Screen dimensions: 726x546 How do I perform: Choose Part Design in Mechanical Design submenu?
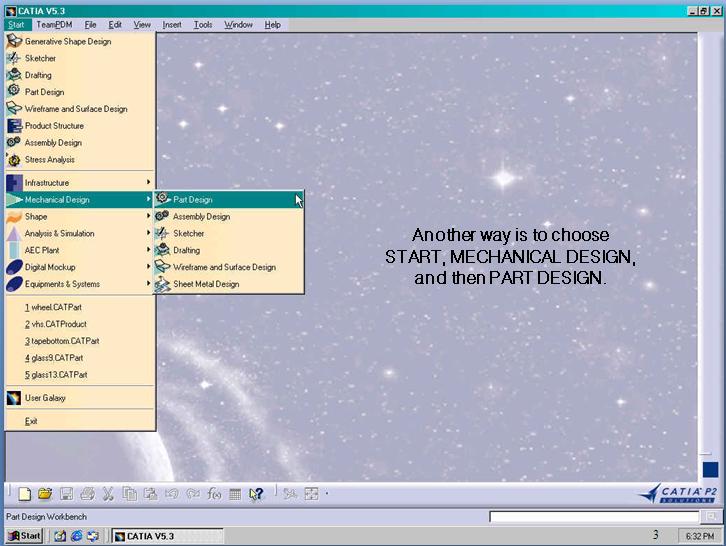193,200
